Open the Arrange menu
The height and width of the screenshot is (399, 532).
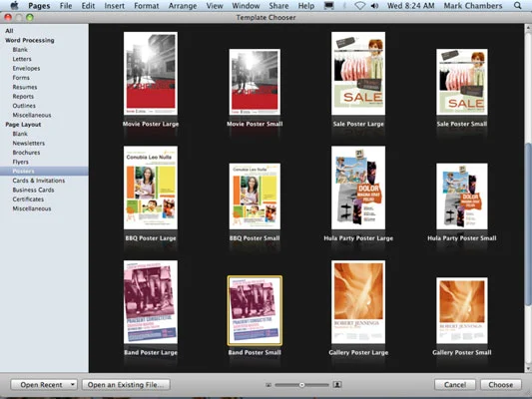183,6
